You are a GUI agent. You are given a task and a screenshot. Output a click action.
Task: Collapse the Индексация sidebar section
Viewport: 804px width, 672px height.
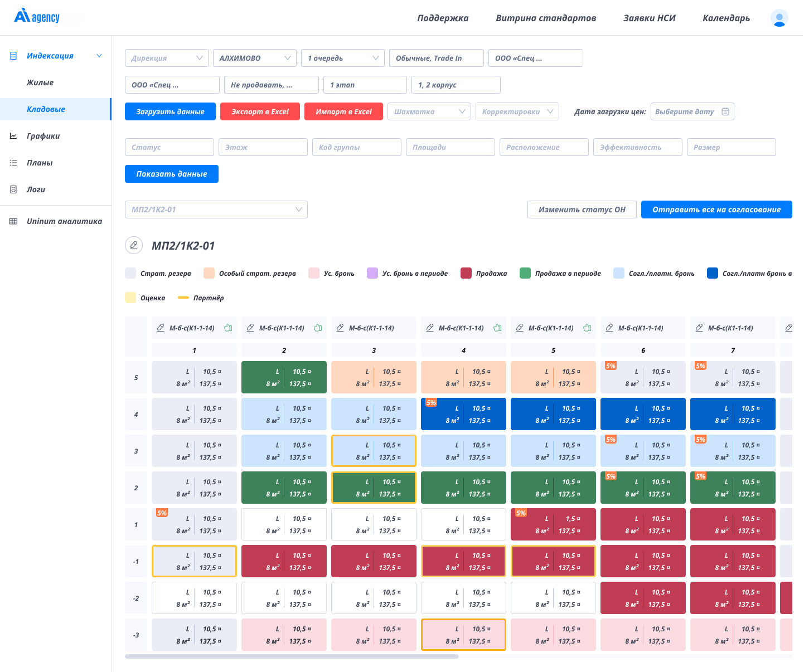(99, 56)
